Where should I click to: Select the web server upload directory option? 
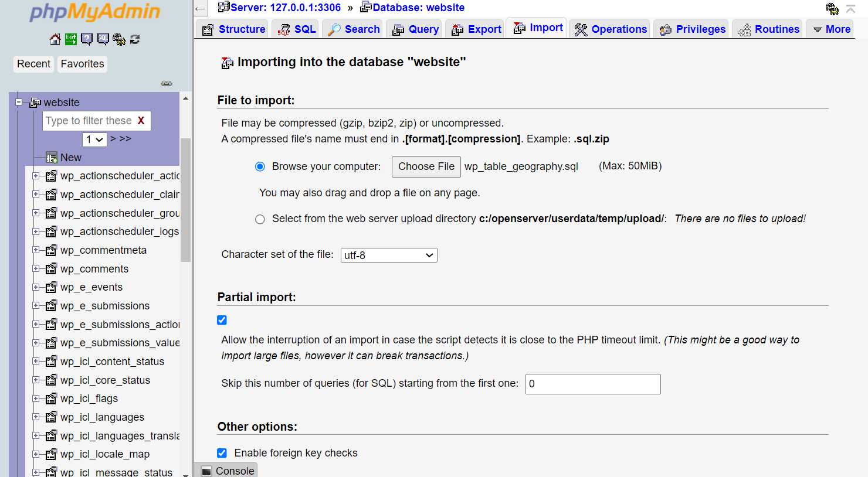click(x=260, y=219)
